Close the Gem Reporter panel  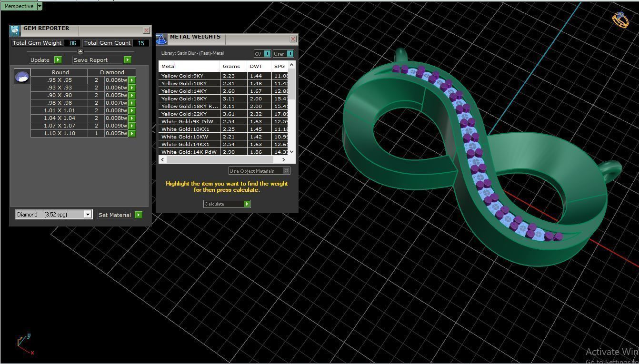146,30
